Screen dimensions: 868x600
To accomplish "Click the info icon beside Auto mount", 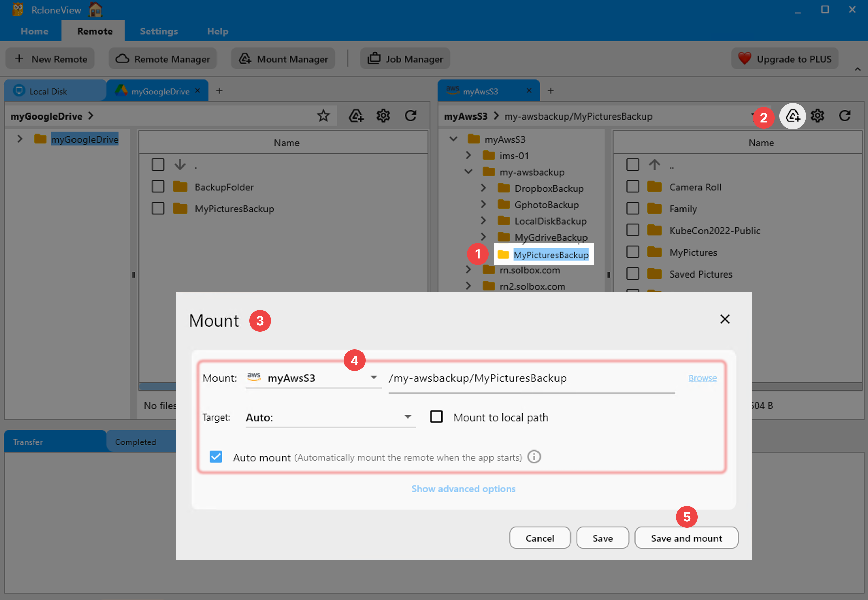I will click(x=534, y=457).
